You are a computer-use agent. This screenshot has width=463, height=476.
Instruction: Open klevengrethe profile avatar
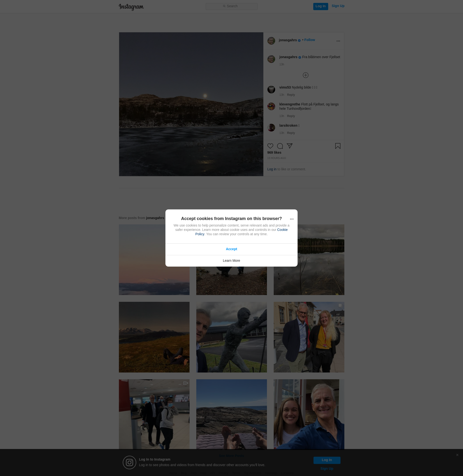[271, 106]
